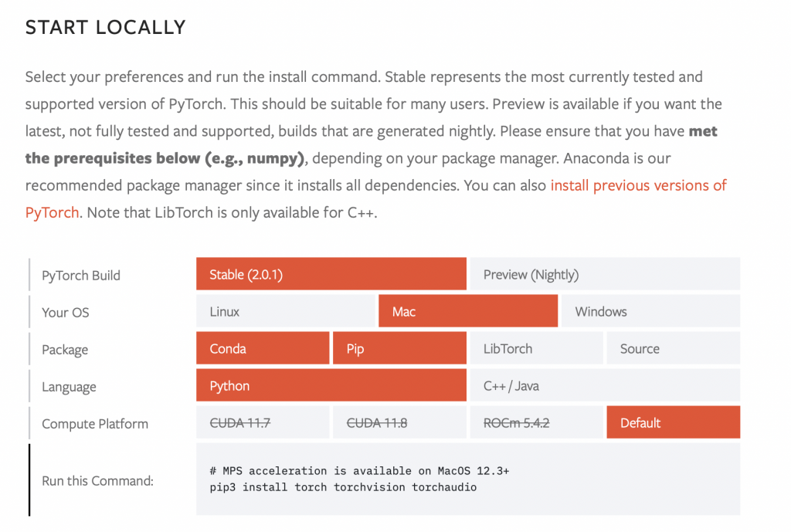This screenshot has width=791, height=532.
Task: Choose the Preview (Nightly) build
Action: (x=604, y=274)
